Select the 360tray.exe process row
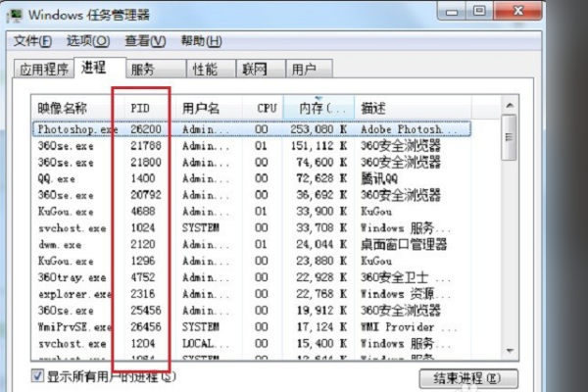 coord(251,277)
